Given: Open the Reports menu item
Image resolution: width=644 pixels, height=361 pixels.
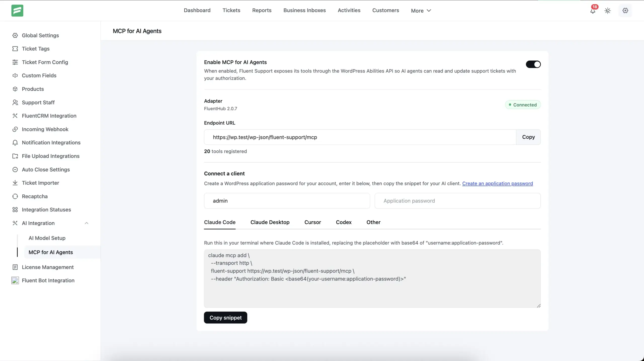Looking at the screenshot, I should coord(262,10).
